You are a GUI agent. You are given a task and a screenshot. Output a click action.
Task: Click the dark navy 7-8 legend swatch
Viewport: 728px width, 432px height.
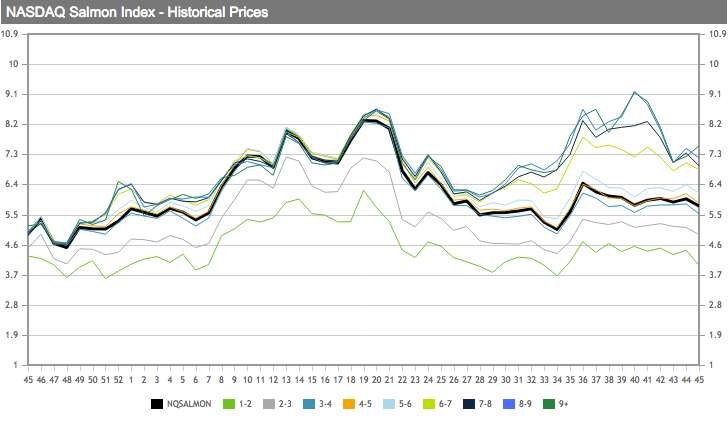click(469, 404)
